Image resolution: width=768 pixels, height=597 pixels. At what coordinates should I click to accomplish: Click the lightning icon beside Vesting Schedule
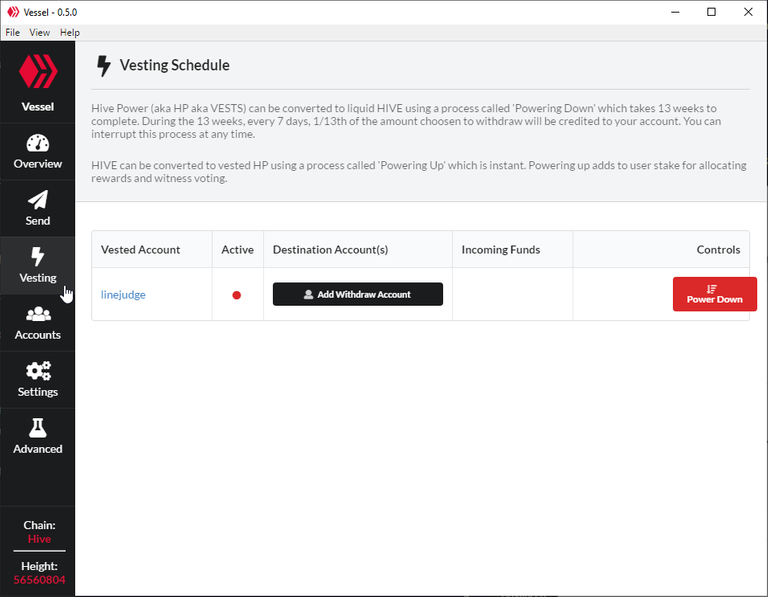[103, 66]
